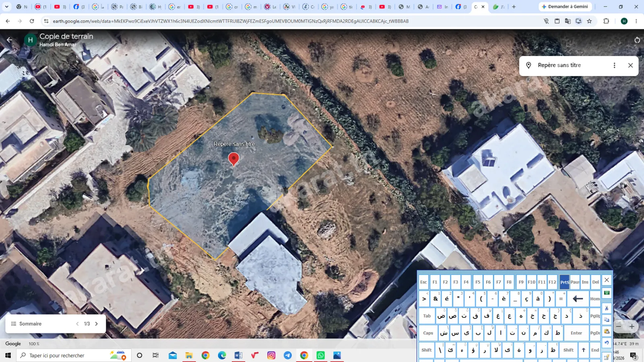The image size is (644, 362).
Task: Open Chrome's three-dot menu
Action: 636,21
